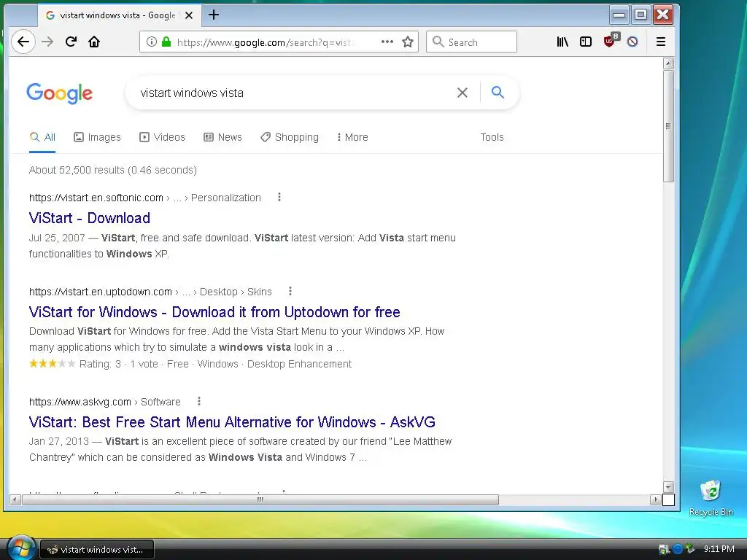The height and width of the screenshot is (560, 747).
Task: Switch to Images results
Action: (x=97, y=137)
